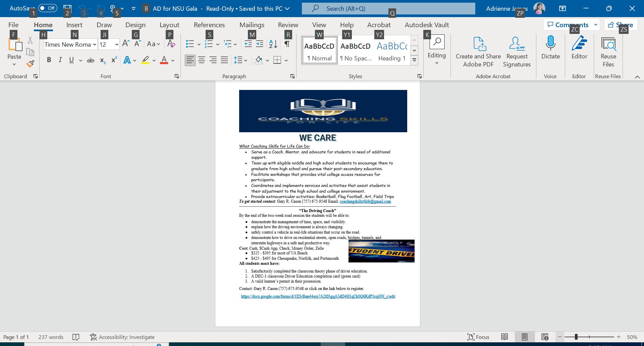The width and height of the screenshot is (644, 346).
Task: Switch to the References tab
Action: click(209, 25)
